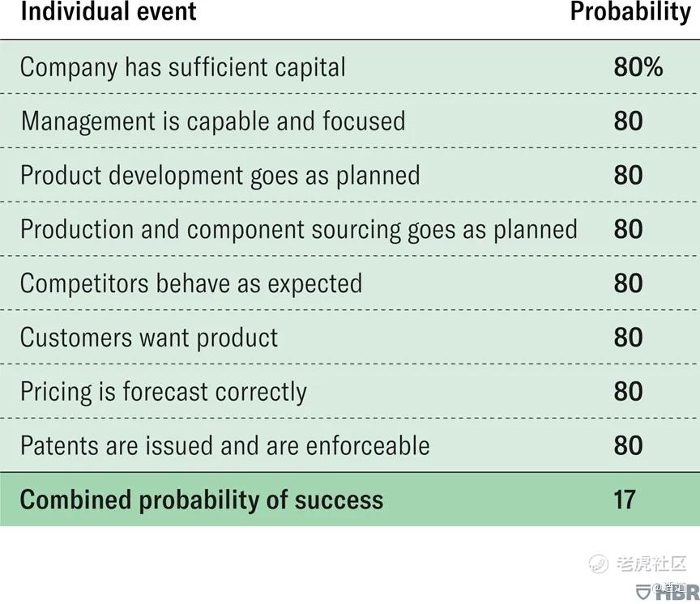Click the 老虎社区 watermark text
The width and height of the screenshot is (700, 604).
(651, 564)
